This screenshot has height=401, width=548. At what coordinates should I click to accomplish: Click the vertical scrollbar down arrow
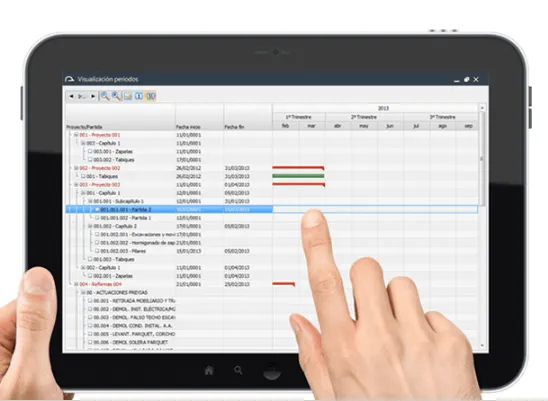(x=482, y=346)
